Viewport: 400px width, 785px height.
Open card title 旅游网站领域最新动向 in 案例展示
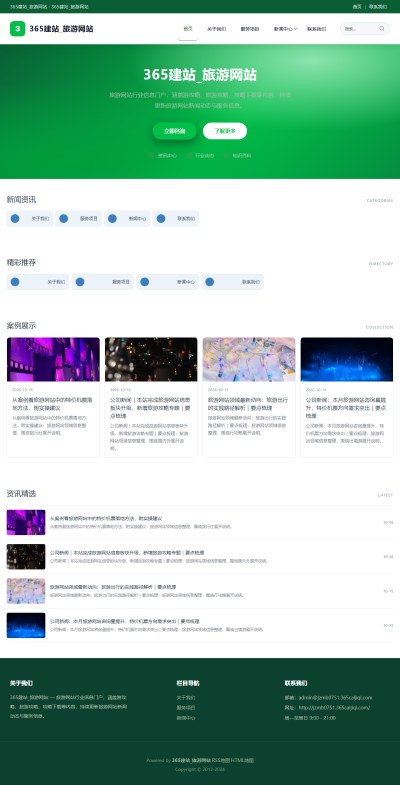(248, 404)
